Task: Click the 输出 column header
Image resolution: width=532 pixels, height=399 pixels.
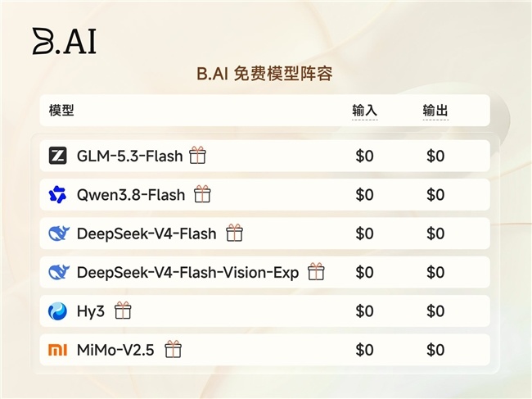Action: coord(435,111)
